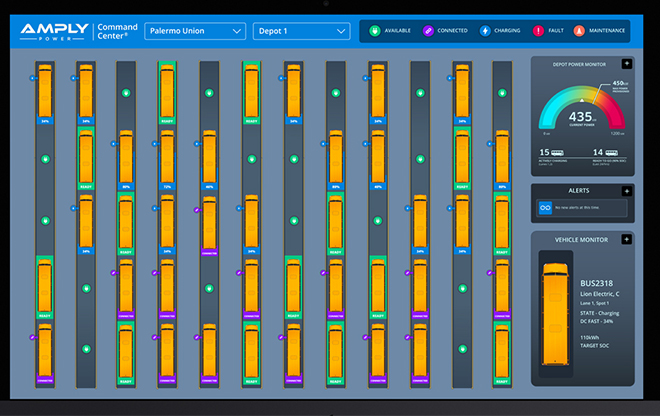Click the orange Maintenance status icon

pos(581,31)
